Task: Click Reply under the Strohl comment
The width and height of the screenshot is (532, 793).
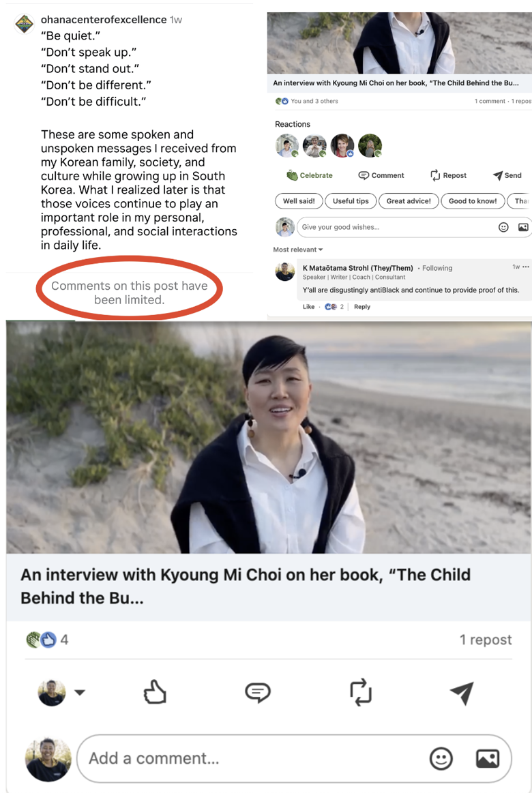Action: click(362, 306)
